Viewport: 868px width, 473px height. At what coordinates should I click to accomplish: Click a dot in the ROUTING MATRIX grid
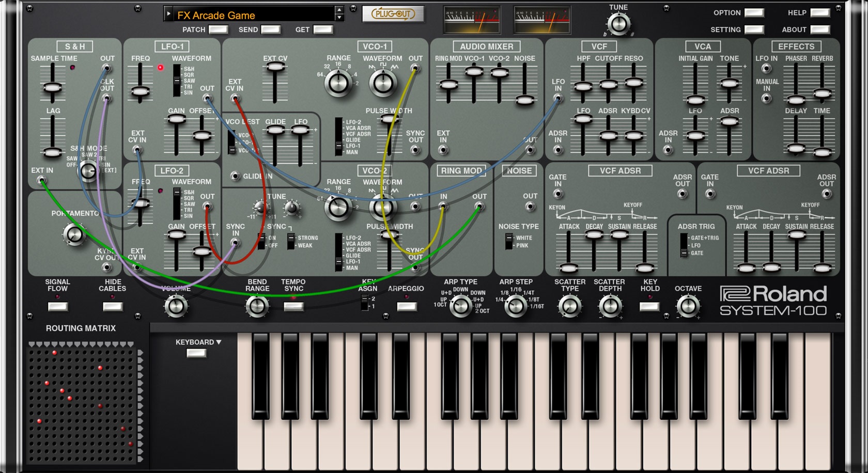(55, 353)
